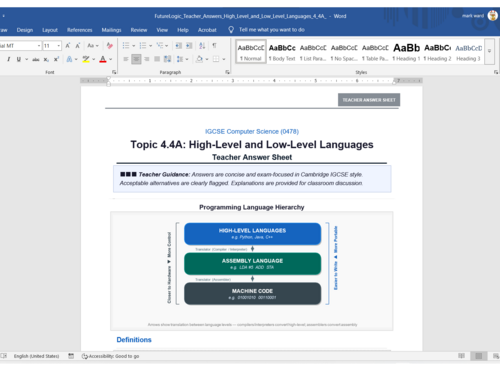Switch to the References tab
The height and width of the screenshot is (375, 500).
pos(80,30)
